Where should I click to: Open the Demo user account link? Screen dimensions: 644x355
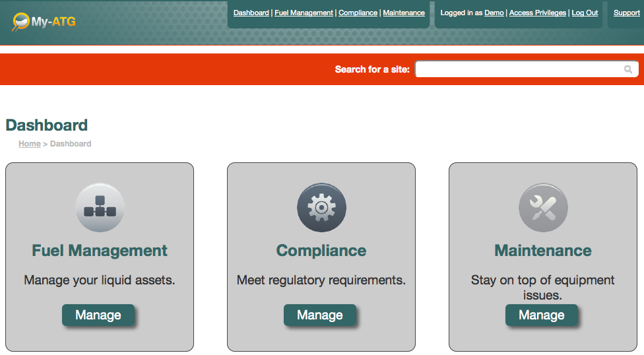click(x=494, y=13)
